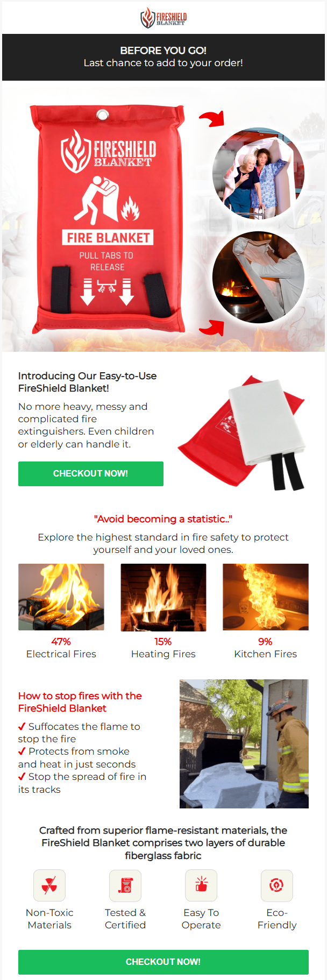Image resolution: width=327 pixels, height=980 pixels.
Task: Click the Eco-Friendly icon
Action: (277, 885)
